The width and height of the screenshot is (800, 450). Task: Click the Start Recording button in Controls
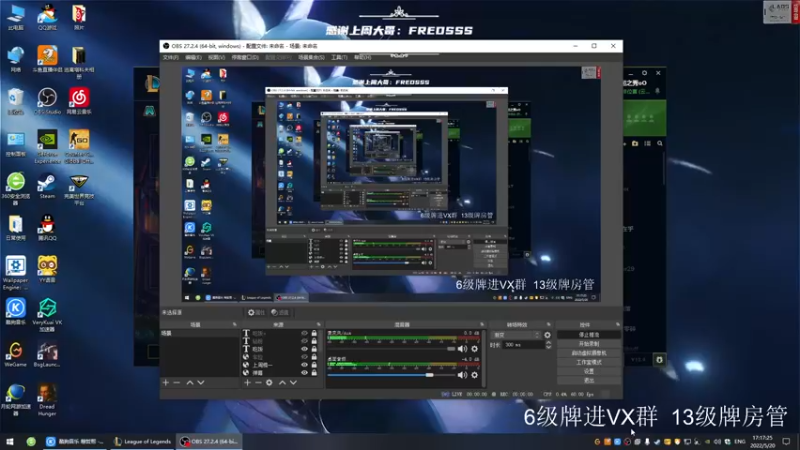tap(589, 344)
